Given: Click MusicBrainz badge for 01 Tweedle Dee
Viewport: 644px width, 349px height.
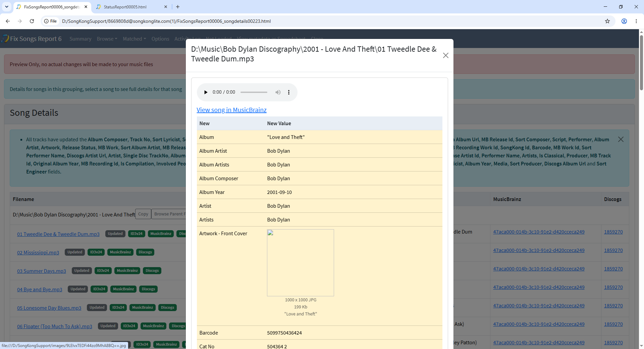Looking at the screenshot, I should click(161, 234).
